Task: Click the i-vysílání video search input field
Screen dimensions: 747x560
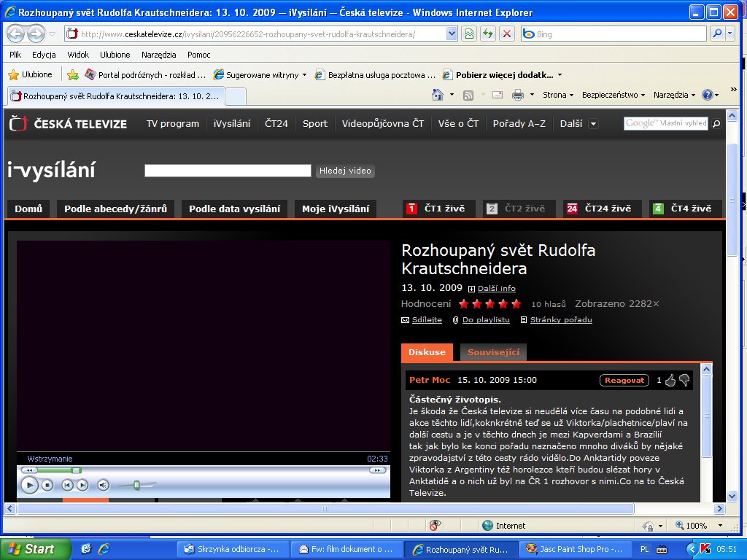Action: tap(228, 171)
